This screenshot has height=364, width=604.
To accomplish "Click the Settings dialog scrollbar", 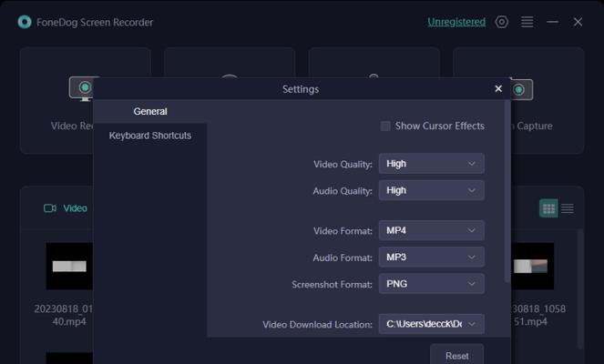I will pyautogui.click(x=507, y=191).
